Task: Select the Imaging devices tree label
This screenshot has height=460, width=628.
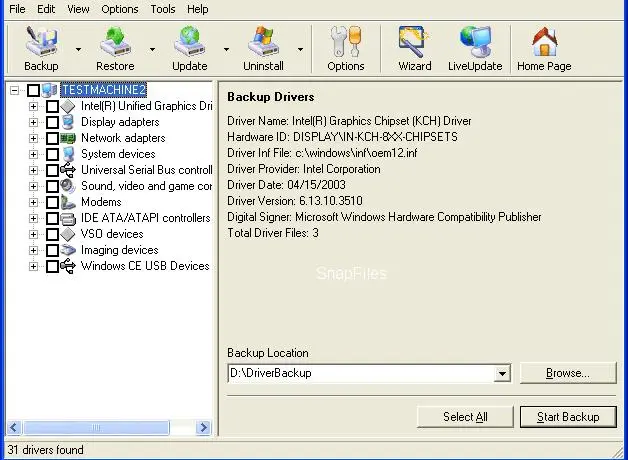Action: pyautogui.click(x=119, y=250)
